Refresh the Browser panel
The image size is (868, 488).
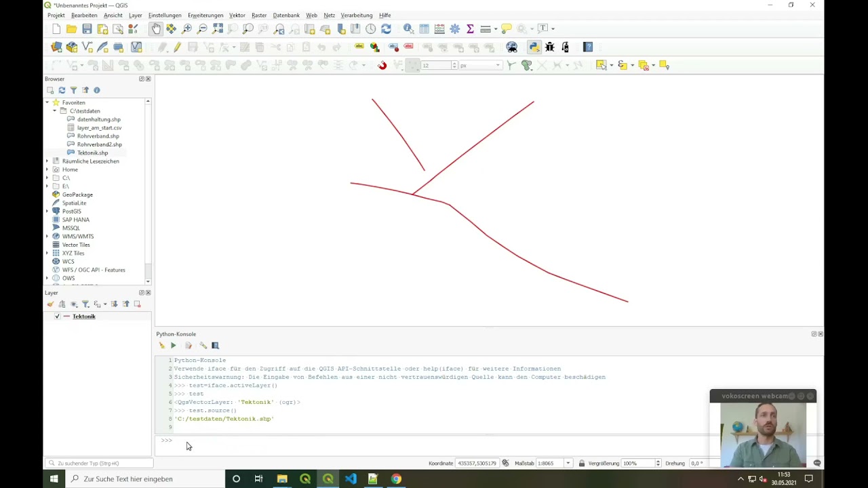pyautogui.click(x=62, y=90)
